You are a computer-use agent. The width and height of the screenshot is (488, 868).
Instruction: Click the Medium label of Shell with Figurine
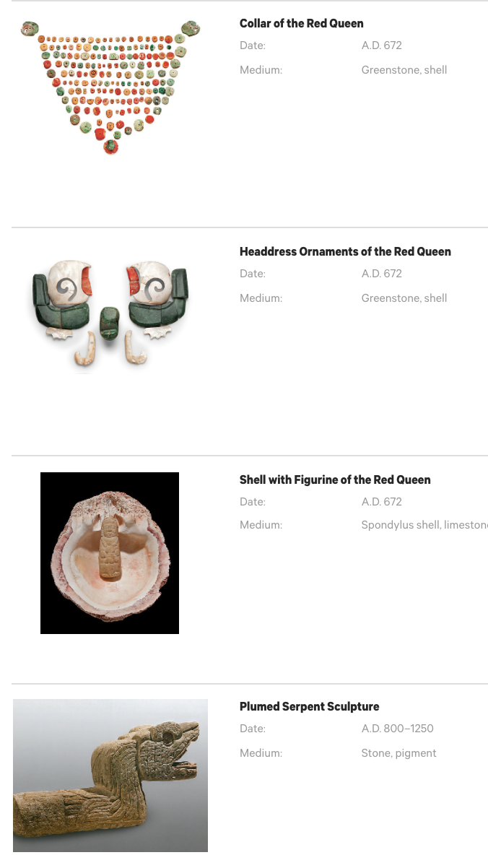tap(261, 525)
